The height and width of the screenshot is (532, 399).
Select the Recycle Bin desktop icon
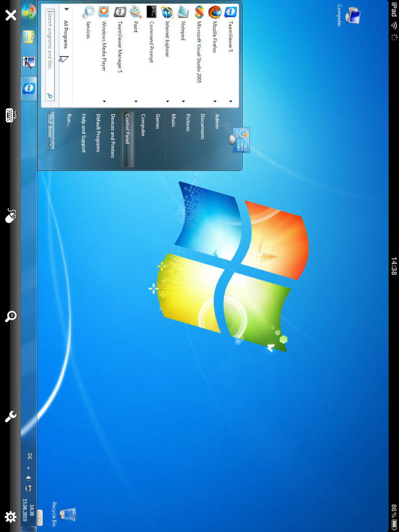pos(63,515)
